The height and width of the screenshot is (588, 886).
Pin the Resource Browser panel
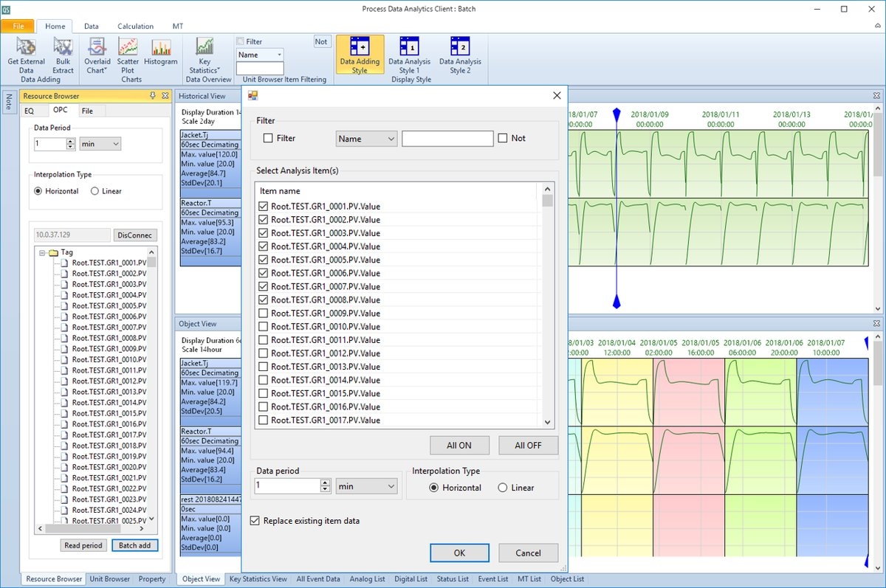(x=152, y=96)
